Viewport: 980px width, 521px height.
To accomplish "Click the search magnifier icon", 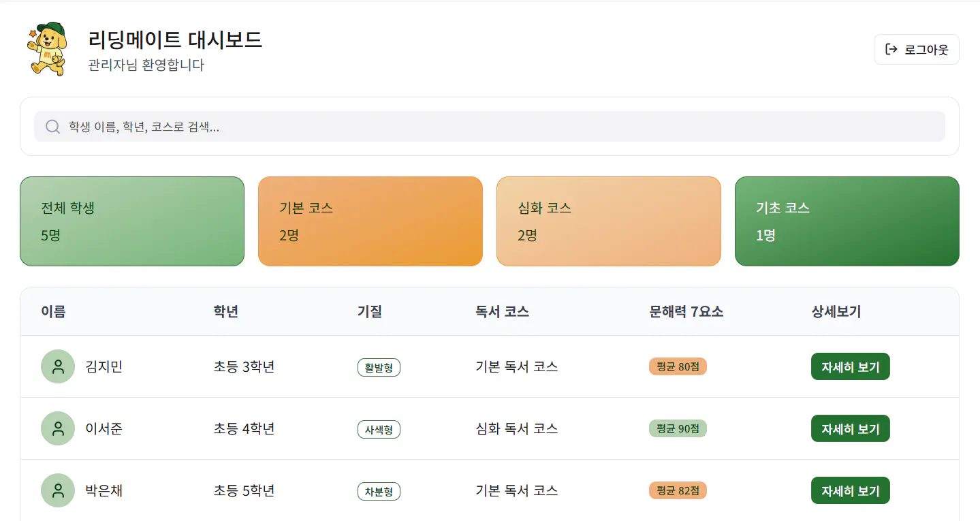I will pos(52,126).
